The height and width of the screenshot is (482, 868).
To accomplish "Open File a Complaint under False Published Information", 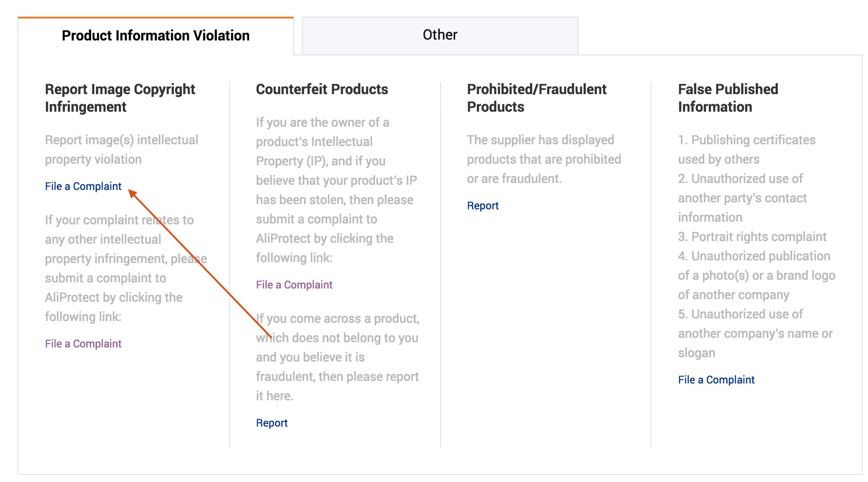I will (716, 380).
